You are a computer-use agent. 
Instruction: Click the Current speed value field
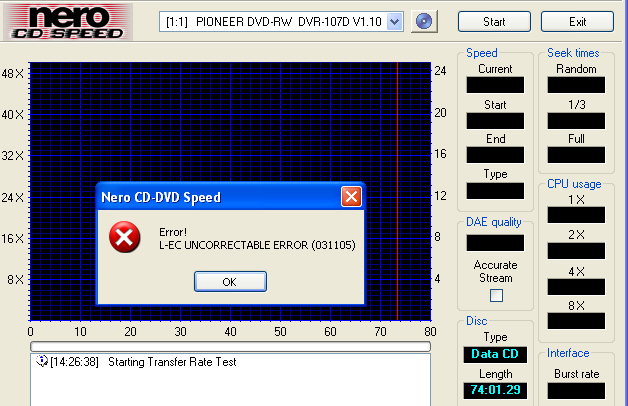pyautogui.click(x=495, y=85)
